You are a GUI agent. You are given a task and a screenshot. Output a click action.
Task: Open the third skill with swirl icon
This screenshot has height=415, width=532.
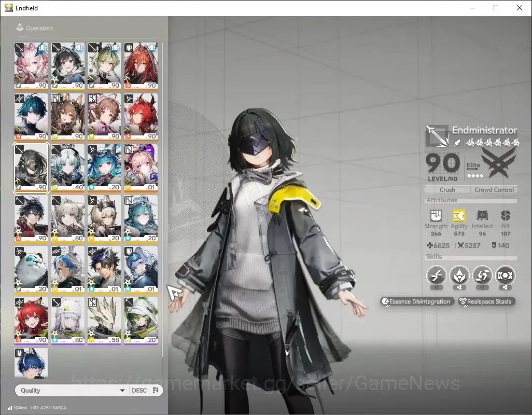point(482,275)
